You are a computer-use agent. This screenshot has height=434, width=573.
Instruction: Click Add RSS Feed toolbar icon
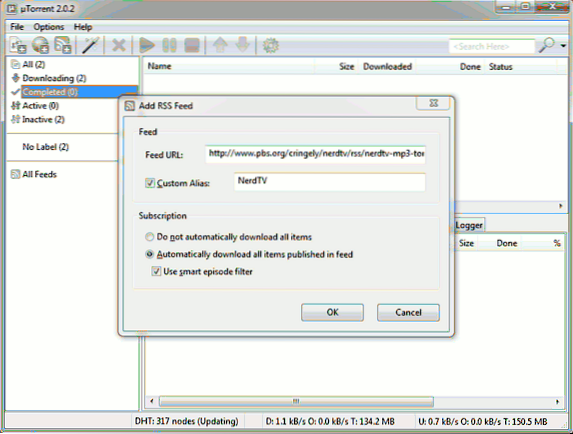(62, 45)
